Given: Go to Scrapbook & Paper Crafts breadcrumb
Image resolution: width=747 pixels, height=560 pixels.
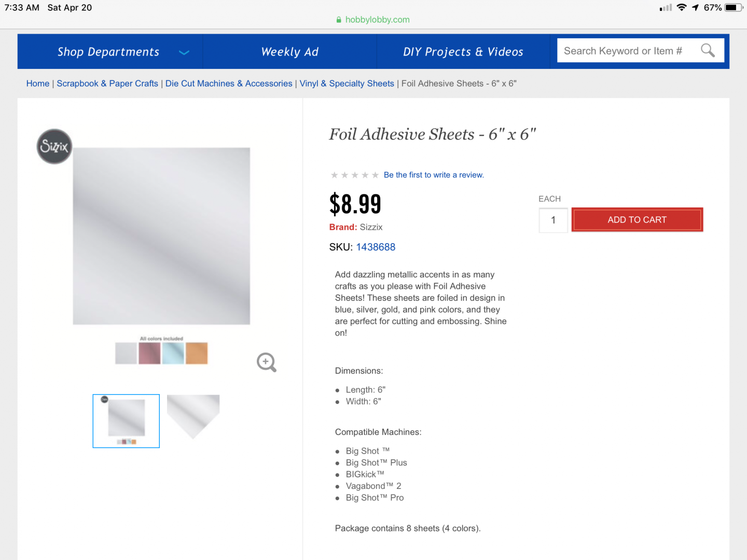Looking at the screenshot, I should click(107, 83).
